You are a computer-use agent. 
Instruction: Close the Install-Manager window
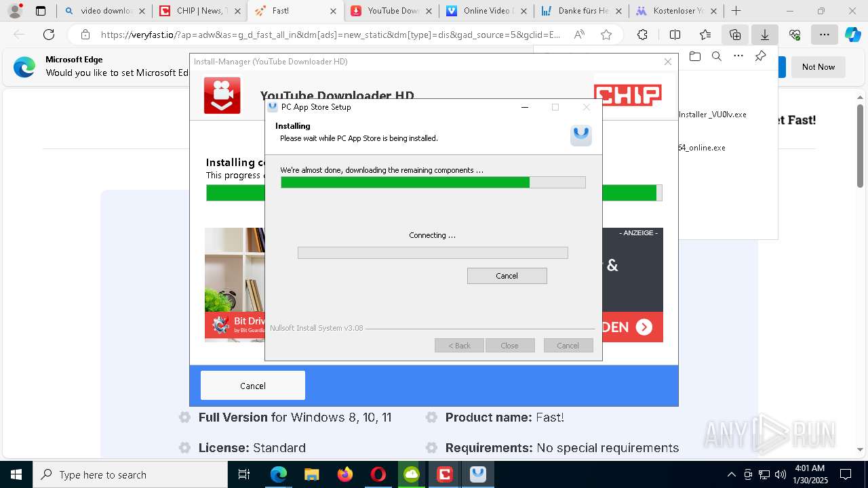[x=668, y=62]
